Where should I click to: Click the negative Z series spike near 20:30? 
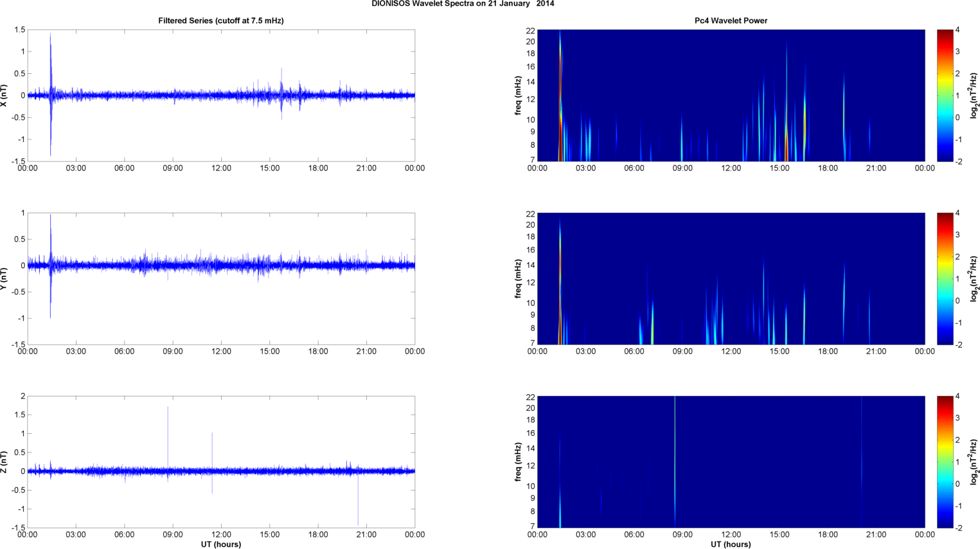point(358,498)
